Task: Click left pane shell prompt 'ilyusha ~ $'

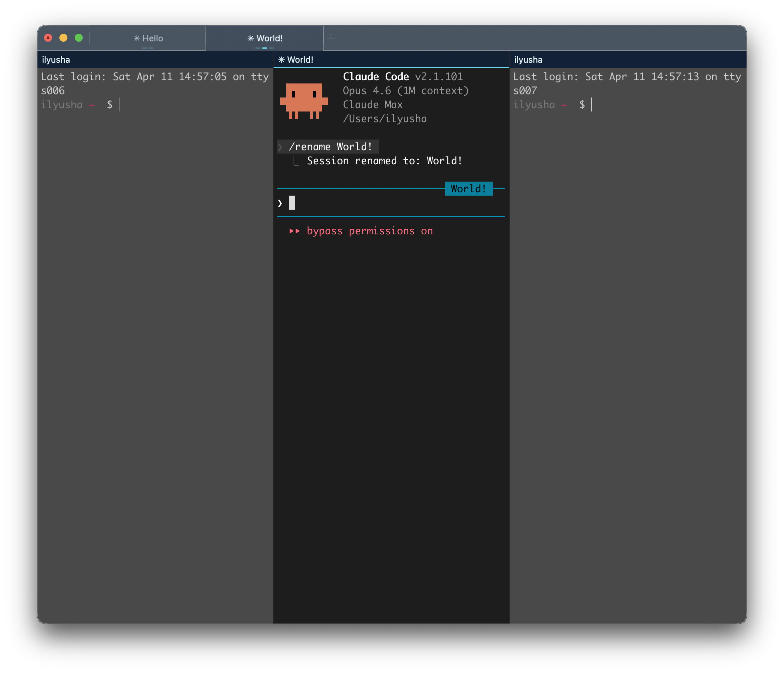Action: (x=77, y=104)
